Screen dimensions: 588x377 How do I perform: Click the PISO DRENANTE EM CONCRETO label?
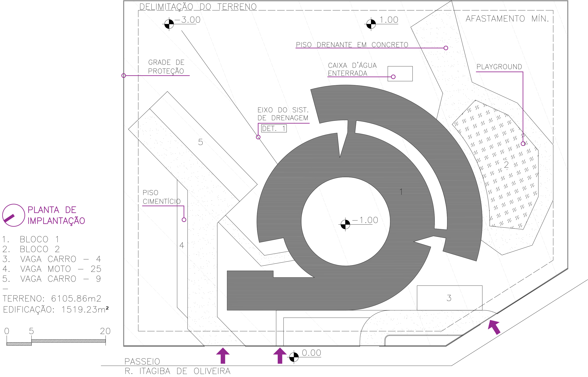(x=352, y=45)
